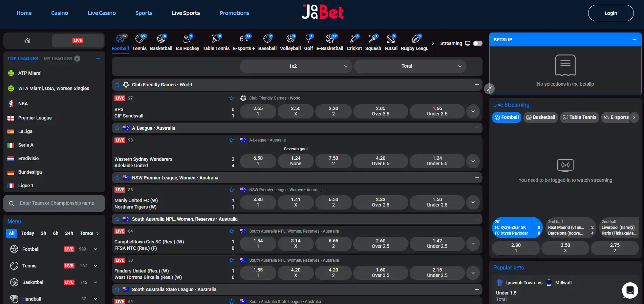Screen dimensions: 644x304
Task: Favorite the VPS vs GIF Sundsvall match
Action: [232, 98]
